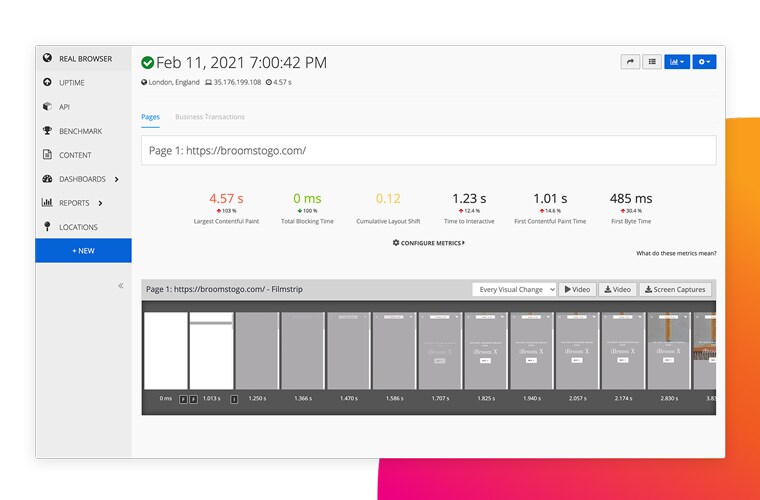This screenshot has width=760, height=500.
Task: Click the pin icon beside Locations
Action: (x=47, y=226)
